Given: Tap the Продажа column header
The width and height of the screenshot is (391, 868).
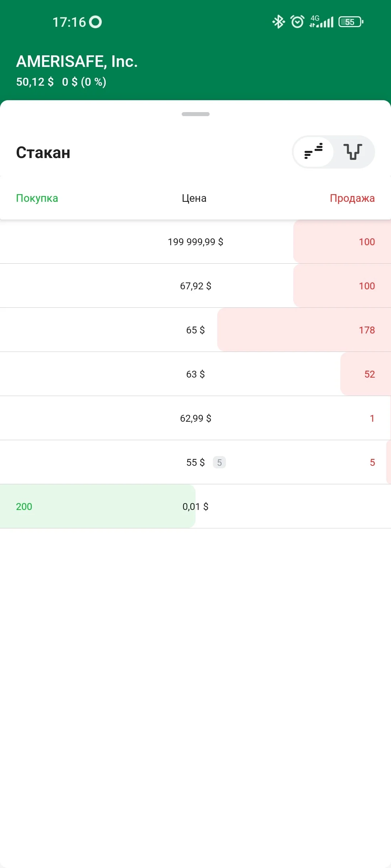Looking at the screenshot, I should pyautogui.click(x=352, y=198).
